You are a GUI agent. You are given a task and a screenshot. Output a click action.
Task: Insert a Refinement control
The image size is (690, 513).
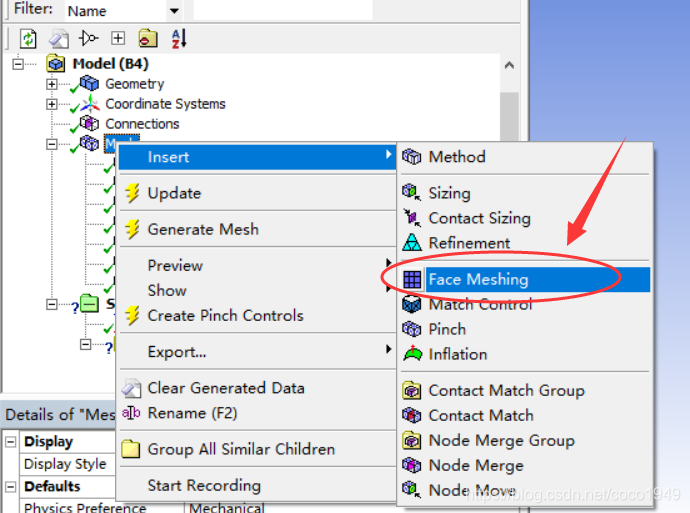[525, 243]
